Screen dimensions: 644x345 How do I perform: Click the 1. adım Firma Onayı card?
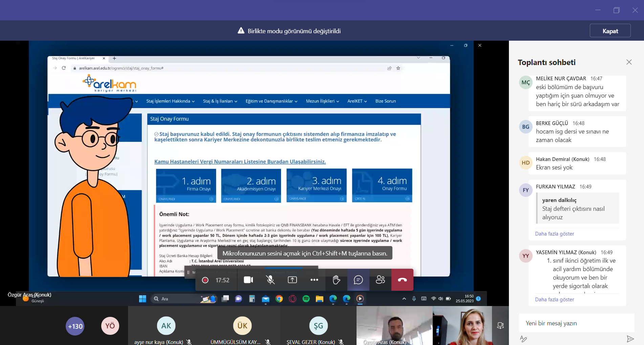[x=186, y=185]
